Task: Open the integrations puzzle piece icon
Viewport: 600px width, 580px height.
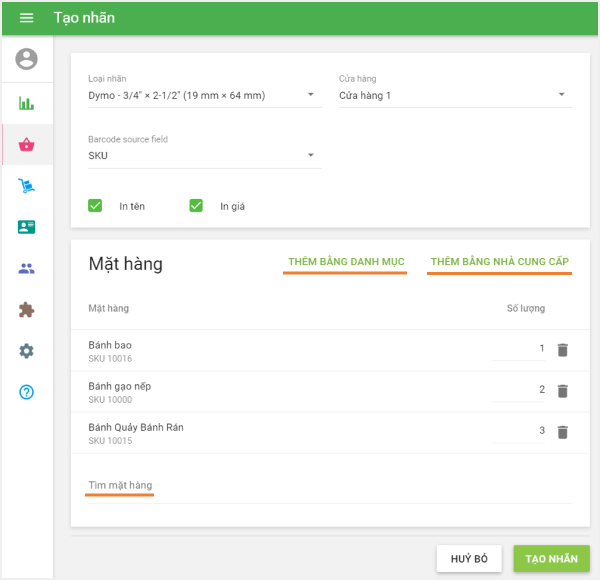Action: tap(27, 310)
